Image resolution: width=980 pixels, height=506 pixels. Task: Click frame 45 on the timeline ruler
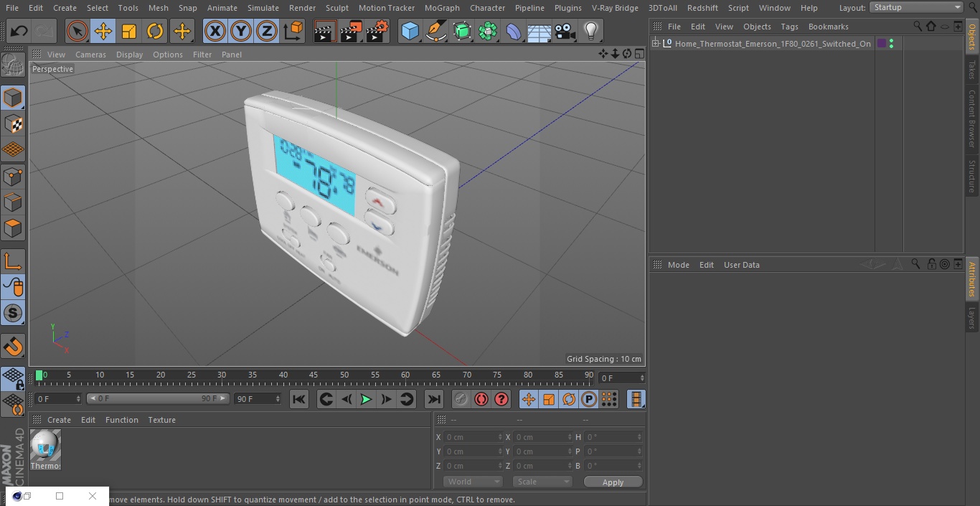(314, 375)
